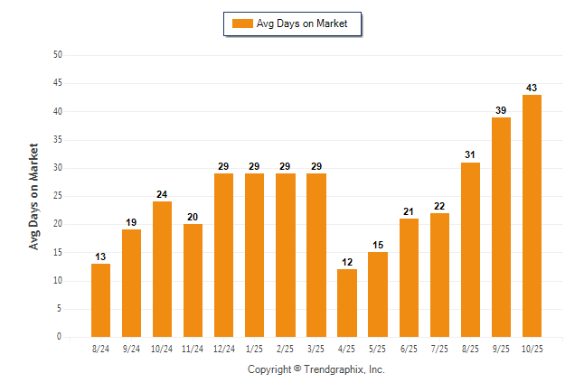Select the 9/24 bar with value 19
Image resolution: width=584 pixels, height=392 pixels.
(x=132, y=283)
